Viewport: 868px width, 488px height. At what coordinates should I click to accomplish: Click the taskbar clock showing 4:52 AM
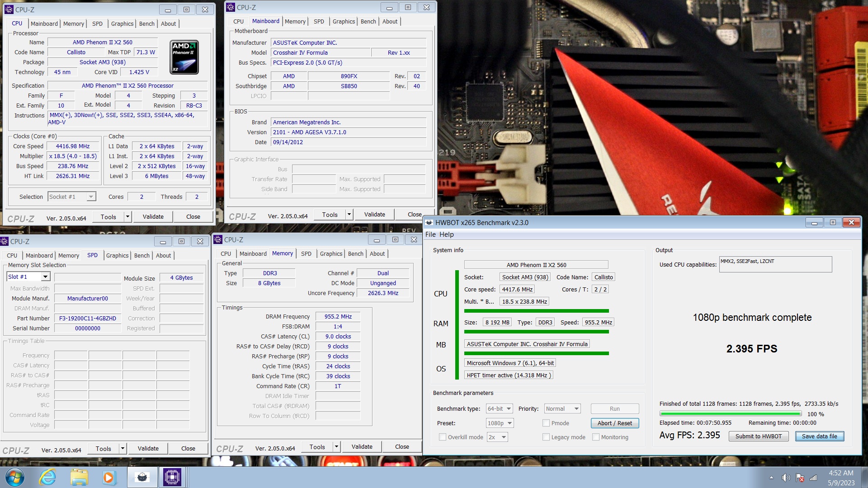(841, 478)
